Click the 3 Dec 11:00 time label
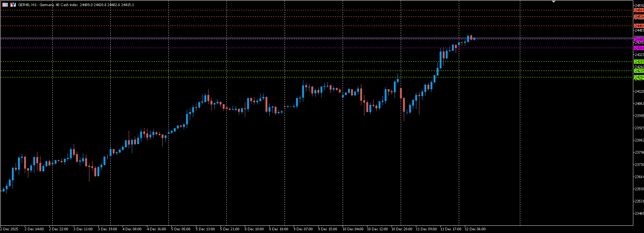The height and width of the screenshot is (233, 644). click(83, 229)
